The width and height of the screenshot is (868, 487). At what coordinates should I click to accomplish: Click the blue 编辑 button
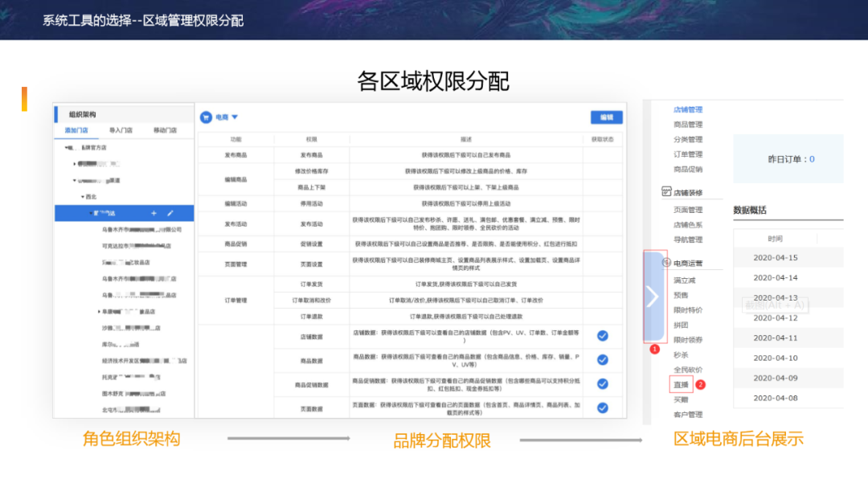pos(607,117)
